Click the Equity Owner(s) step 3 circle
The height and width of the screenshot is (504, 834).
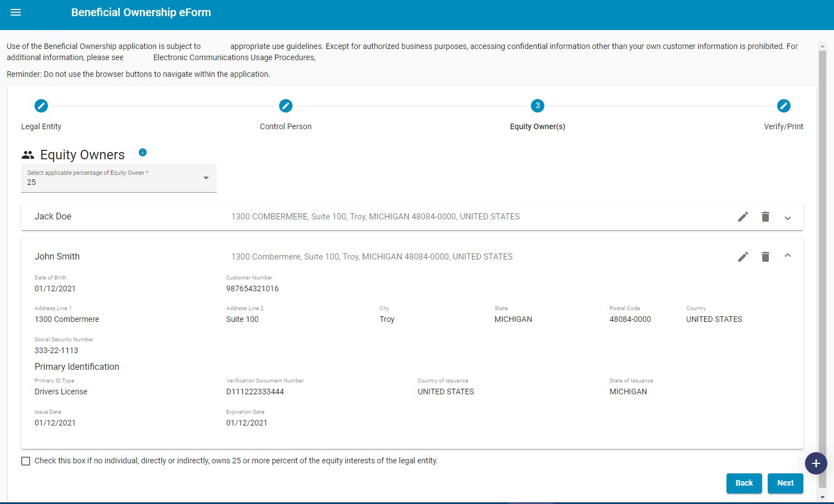(538, 106)
